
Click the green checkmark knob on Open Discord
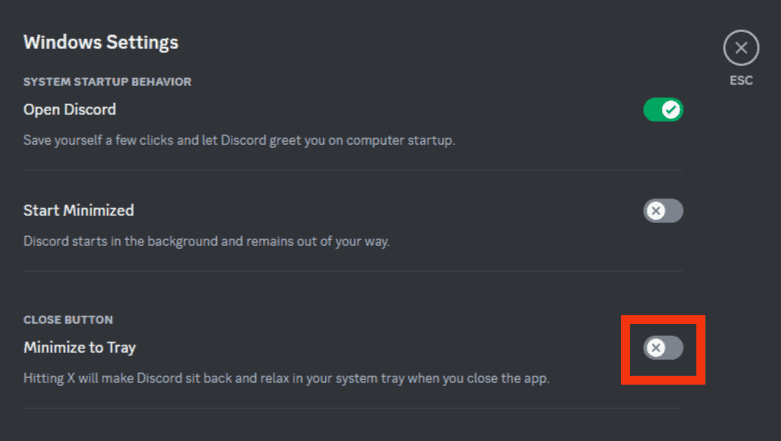pos(671,110)
